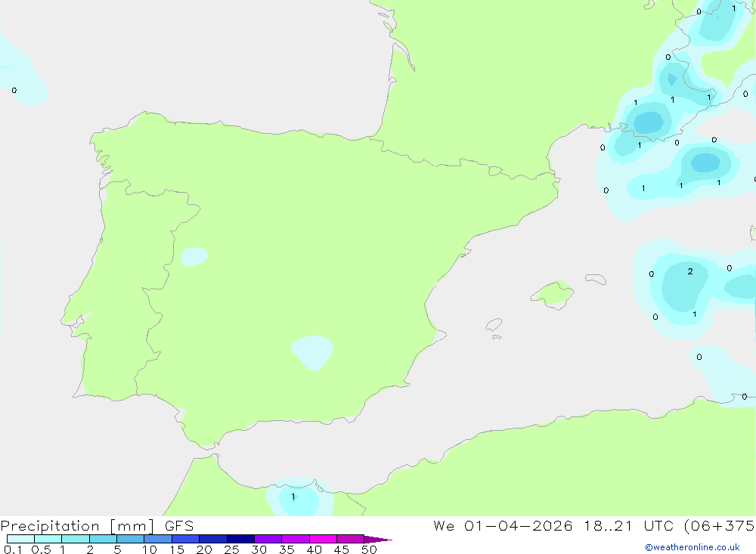Click the legend label "20"
Screen dimensions: 756x554
pyautogui.click(x=204, y=549)
